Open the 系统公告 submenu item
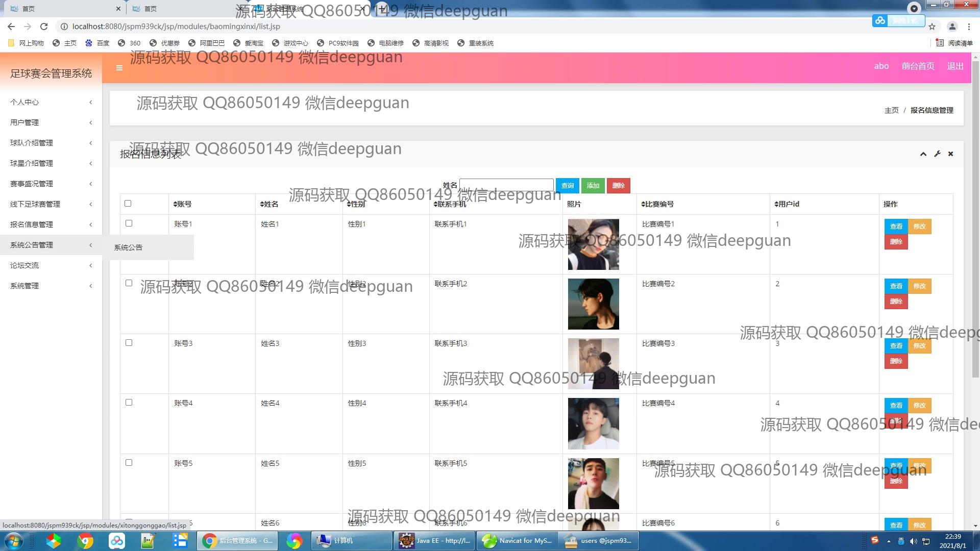980x551 pixels. pos(129,247)
